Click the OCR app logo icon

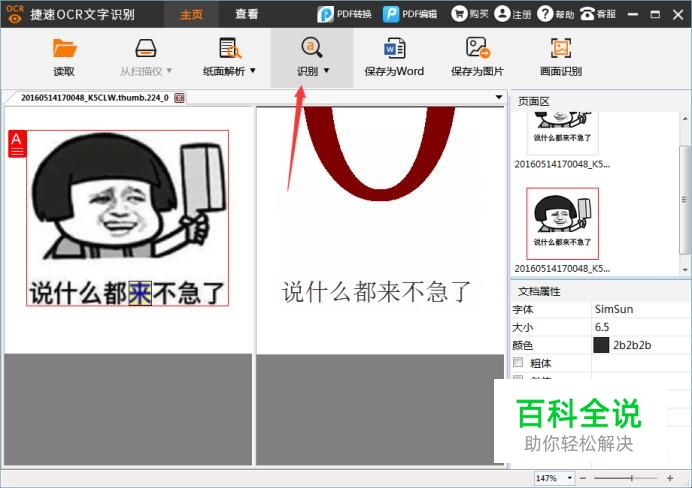[15, 14]
